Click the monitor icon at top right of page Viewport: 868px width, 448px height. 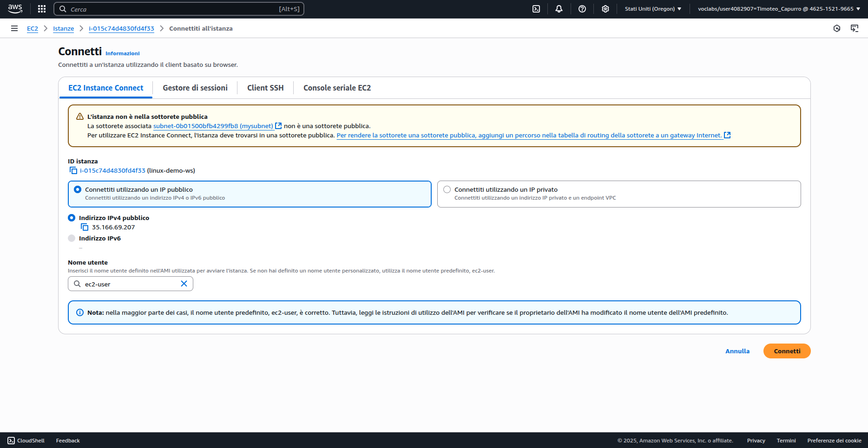coord(855,28)
